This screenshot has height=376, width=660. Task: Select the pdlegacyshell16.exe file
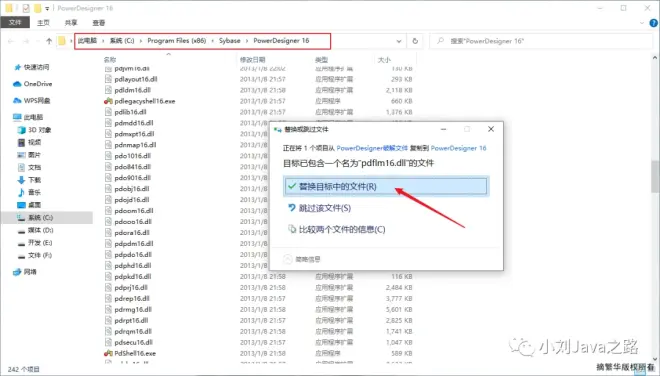[x=144, y=101]
